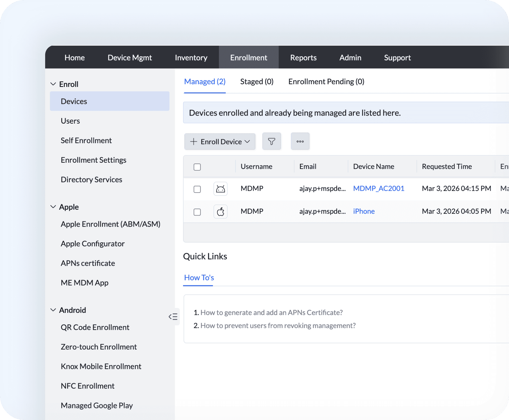
Task: Open APNs certificate in the sidebar
Action: [x=88, y=263]
